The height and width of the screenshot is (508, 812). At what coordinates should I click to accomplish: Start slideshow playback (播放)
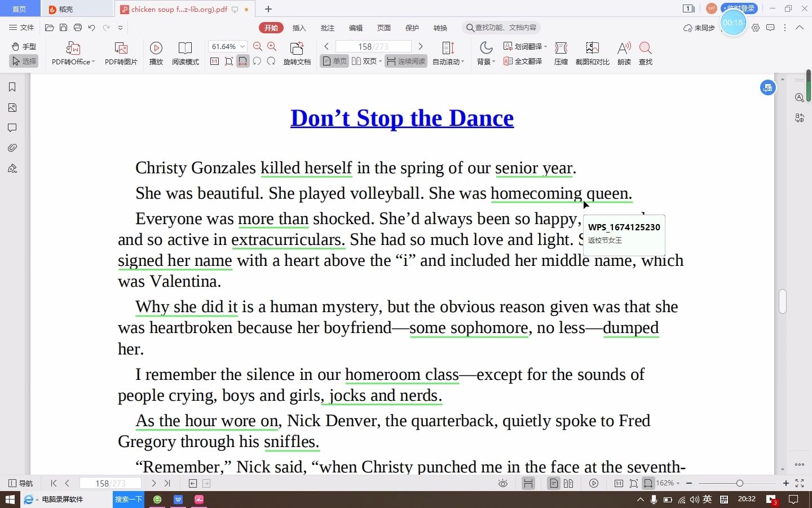pos(156,54)
